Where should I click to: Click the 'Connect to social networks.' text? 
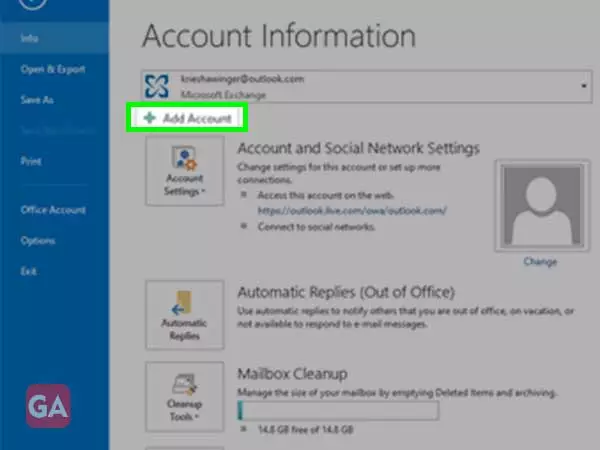coord(316,227)
